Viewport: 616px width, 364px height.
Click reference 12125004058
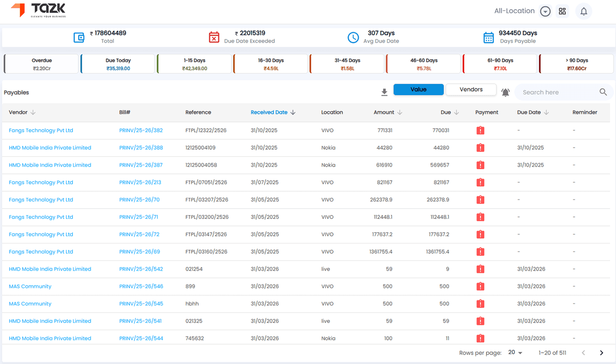coord(201,165)
